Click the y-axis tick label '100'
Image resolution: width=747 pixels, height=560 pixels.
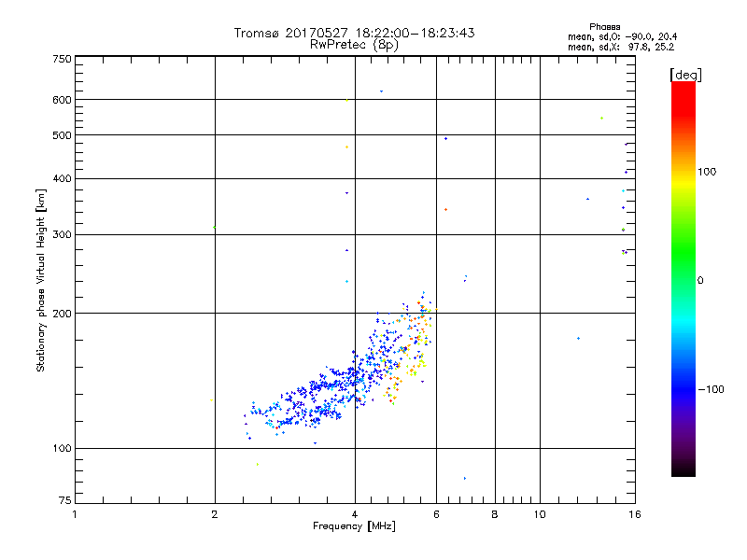[62, 449]
